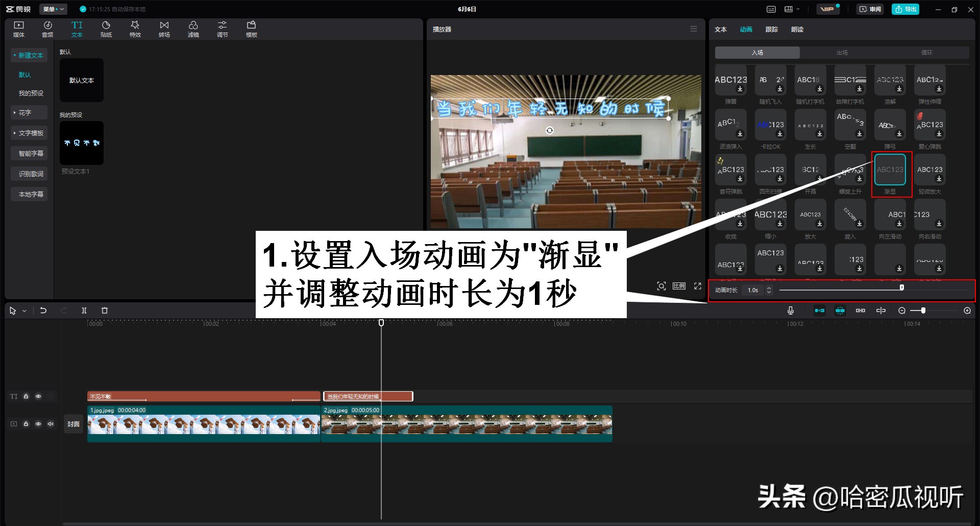This screenshot has width=980, height=526.
Task: Switch to the 出场 (Exit) animation tab
Action: pyautogui.click(x=842, y=52)
